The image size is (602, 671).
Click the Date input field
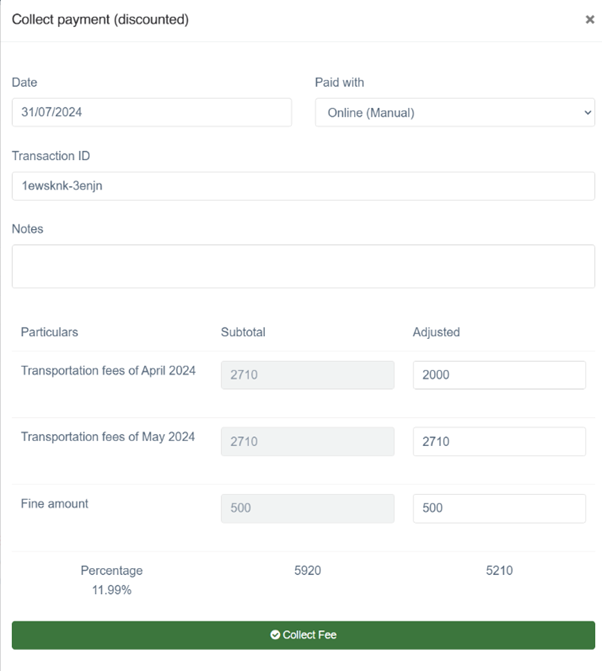tap(152, 112)
